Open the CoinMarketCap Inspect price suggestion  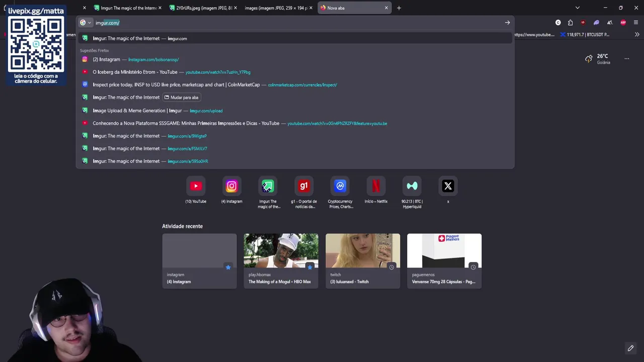coord(295,84)
